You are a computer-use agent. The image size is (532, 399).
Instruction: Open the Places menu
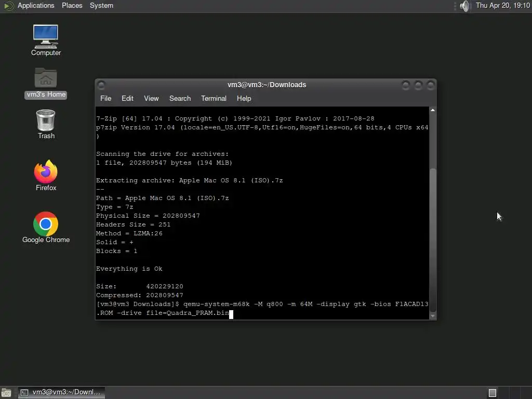coord(72,5)
